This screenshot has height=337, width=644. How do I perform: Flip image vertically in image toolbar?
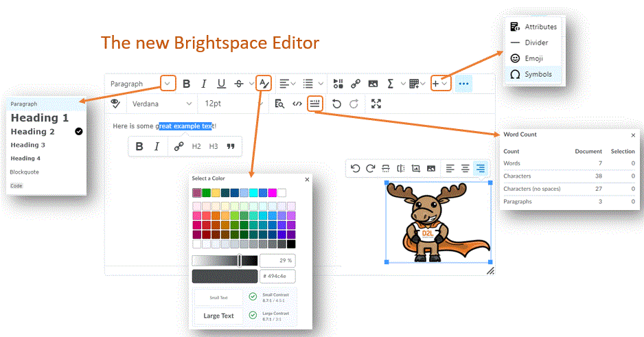[x=386, y=168]
